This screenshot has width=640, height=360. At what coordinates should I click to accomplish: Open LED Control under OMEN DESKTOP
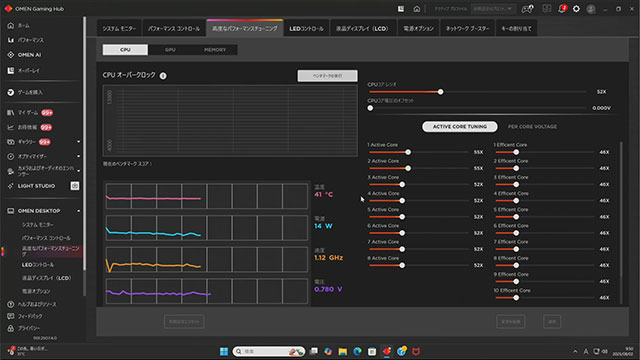38,265
